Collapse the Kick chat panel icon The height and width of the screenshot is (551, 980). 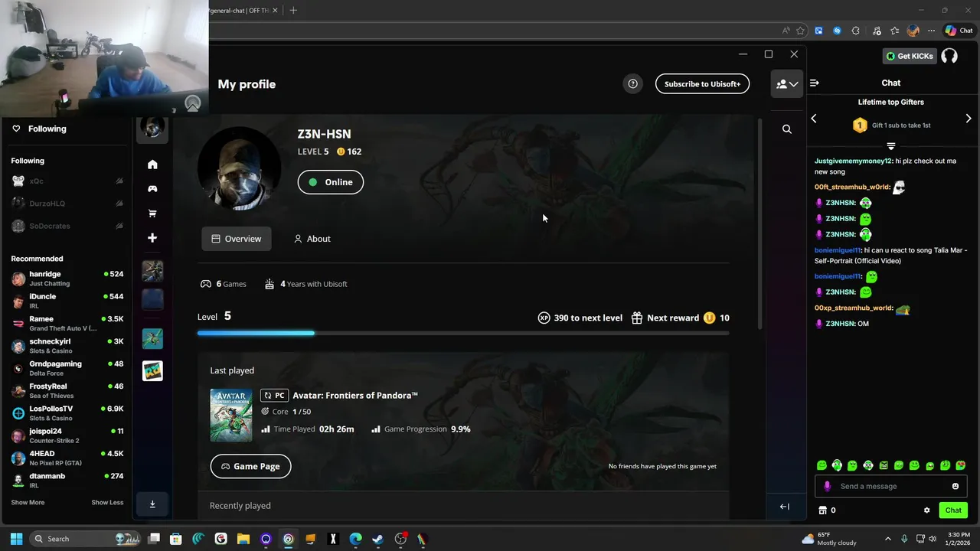click(815, 83)
